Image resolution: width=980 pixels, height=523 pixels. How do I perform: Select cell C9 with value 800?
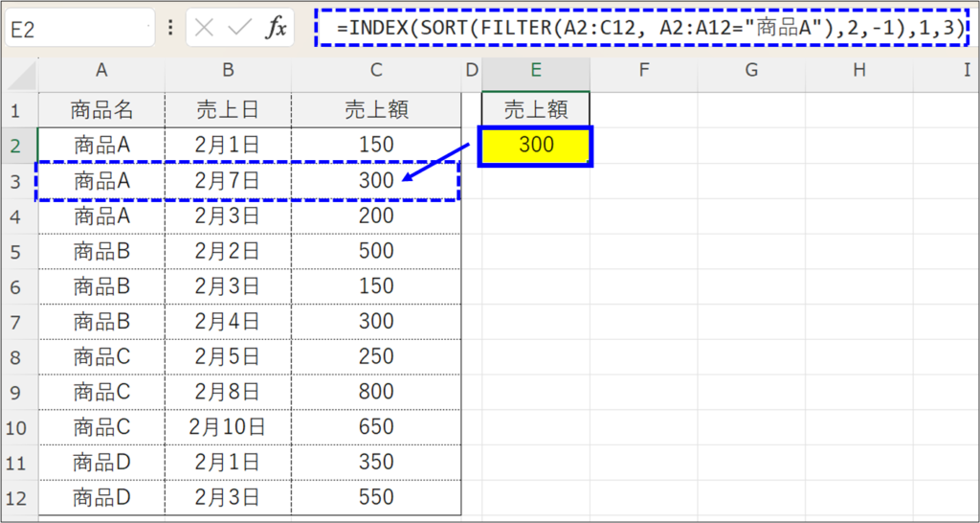coord(376,392)
